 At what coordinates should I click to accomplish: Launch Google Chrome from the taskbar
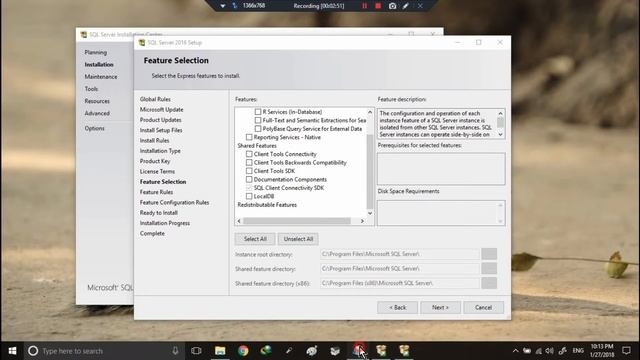coord(243,351)
